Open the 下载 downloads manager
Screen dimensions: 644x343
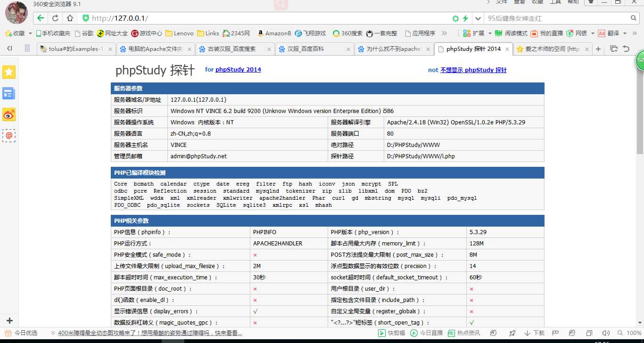click(534, 333)
